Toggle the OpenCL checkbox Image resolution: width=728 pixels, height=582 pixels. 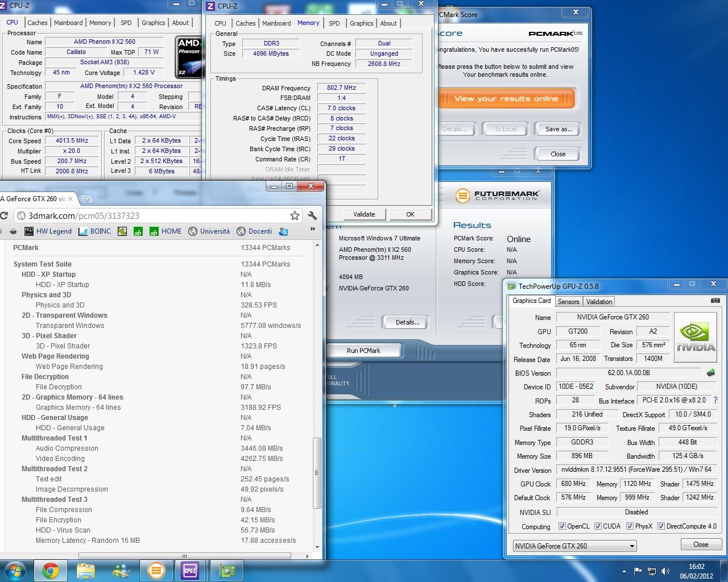pyautogui.click(x=562, y=526)
